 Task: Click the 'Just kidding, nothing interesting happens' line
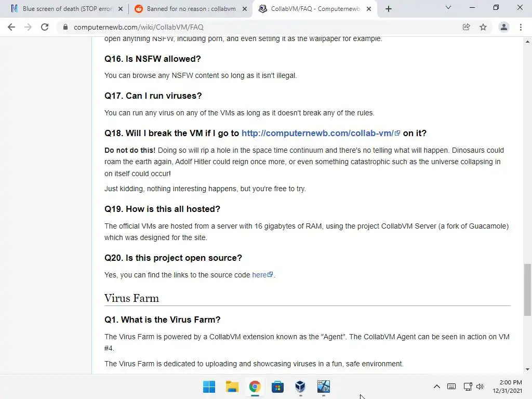[x=205, y=189]
